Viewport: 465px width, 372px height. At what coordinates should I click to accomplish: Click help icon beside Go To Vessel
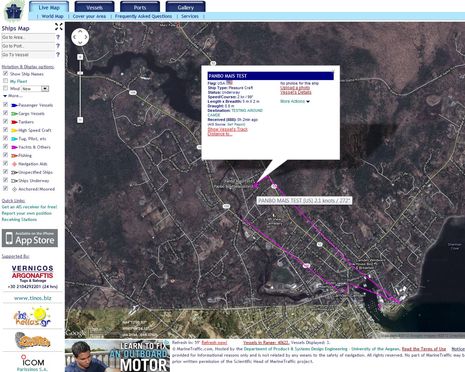coord(58,54)
